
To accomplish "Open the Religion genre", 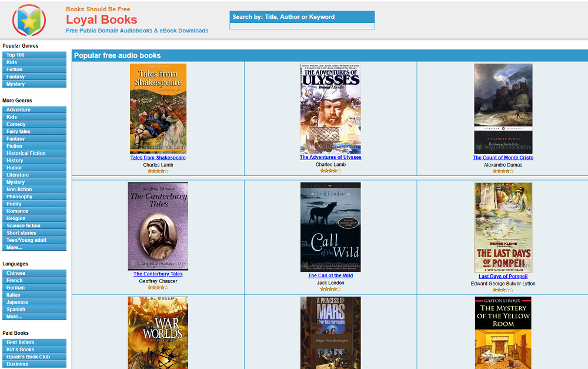I will point(34,218).
